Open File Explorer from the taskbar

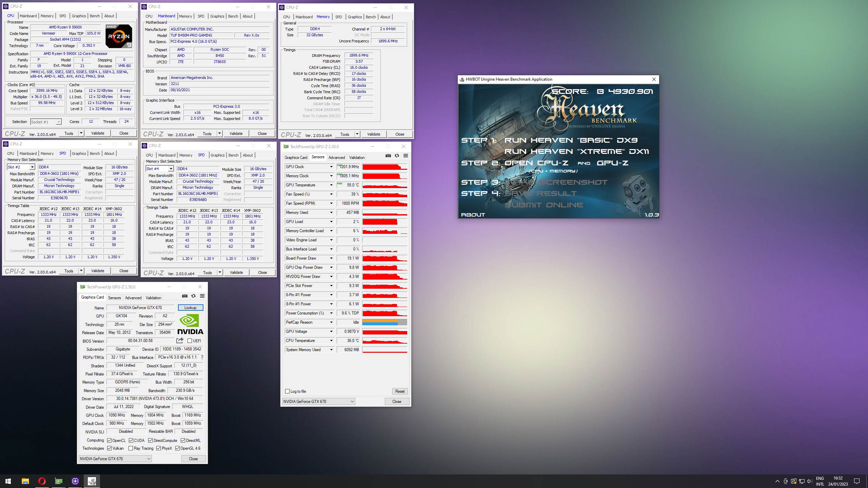(25, 481)
